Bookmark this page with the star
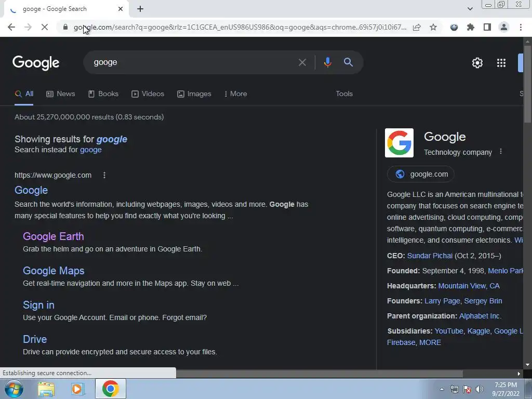Viewport: 532px width, 399px height. point(433,27)
